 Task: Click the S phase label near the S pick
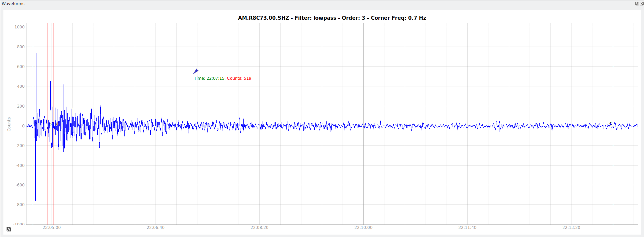pyautogui.click(x=610, y=124)
